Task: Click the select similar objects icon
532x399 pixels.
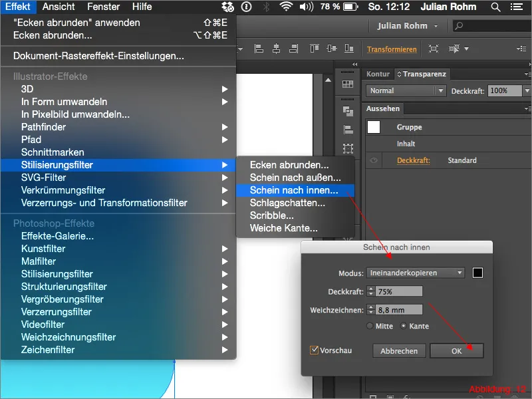Action: 454,49
